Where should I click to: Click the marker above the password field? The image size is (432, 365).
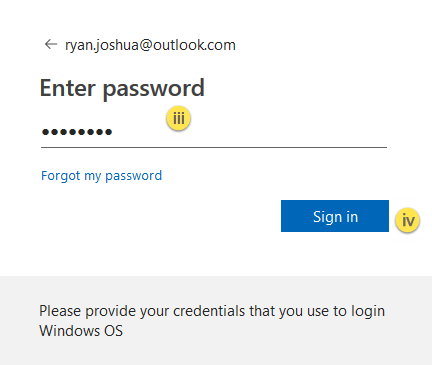179,118
